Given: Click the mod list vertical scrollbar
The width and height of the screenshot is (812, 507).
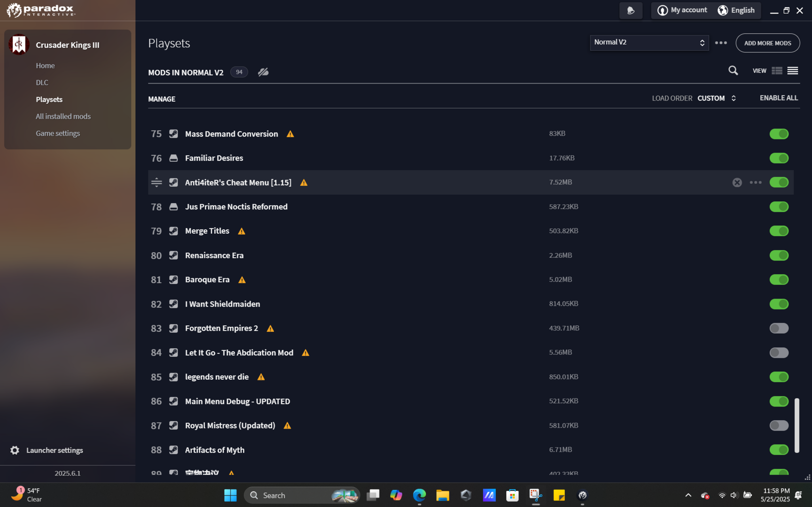Looking at the screenshot, I should [x=797, y=425].
